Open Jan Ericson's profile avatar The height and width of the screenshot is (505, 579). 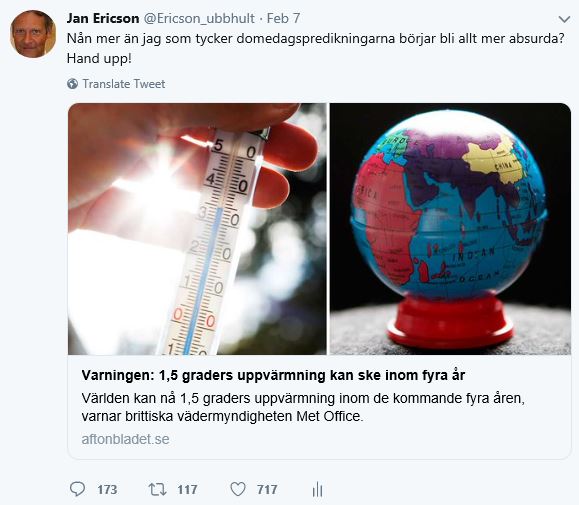(33, 34)
